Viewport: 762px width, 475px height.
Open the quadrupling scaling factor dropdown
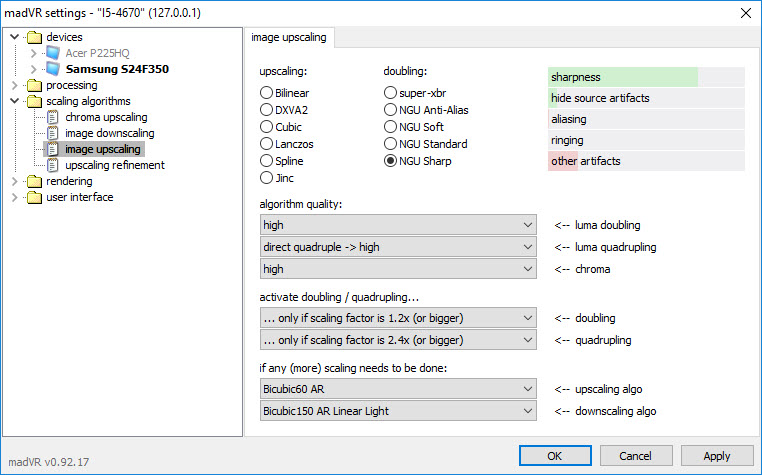pos(398,340)
